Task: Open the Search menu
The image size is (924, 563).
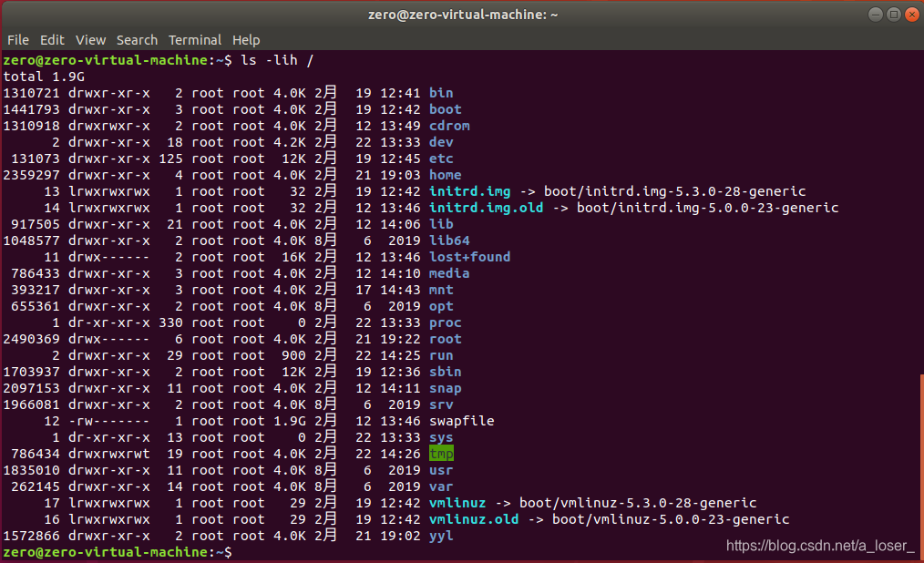Action: [x=137, y=40]
